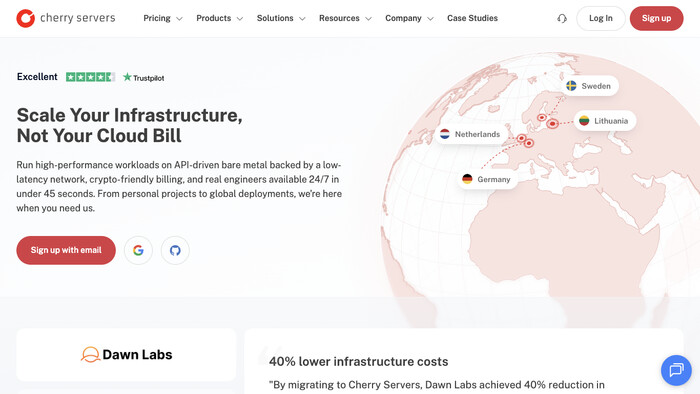
Task: Expand the Solutions dropdown chevron
Action: tap(302, 19)
